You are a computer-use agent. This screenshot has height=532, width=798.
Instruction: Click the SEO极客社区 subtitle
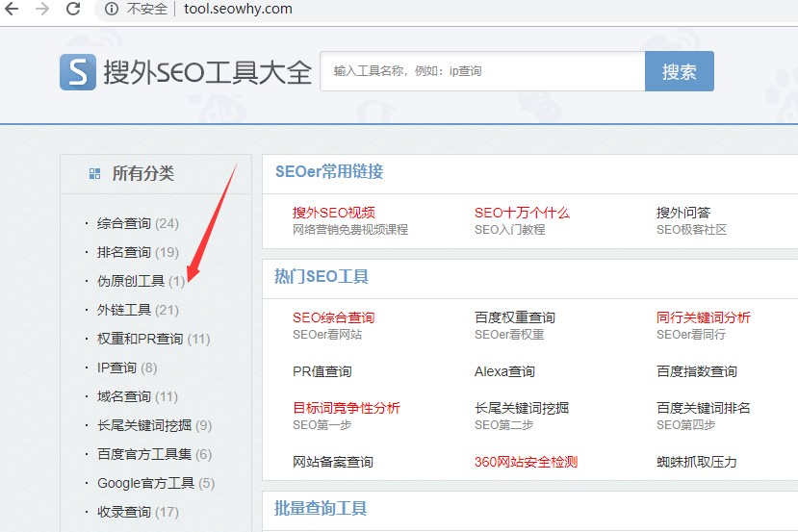(x=692, y=230)
